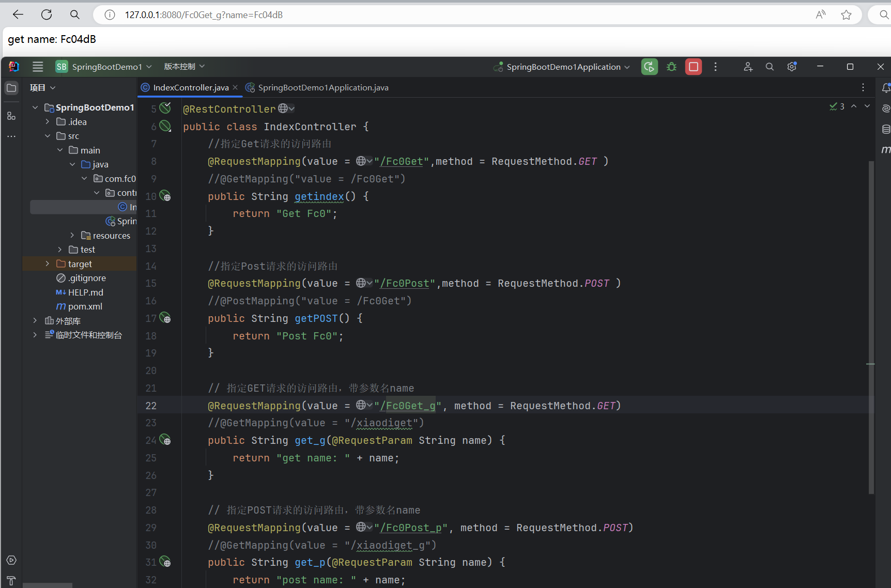The width and height of the screenshot is (891, 588).
Task: Open the notifications bell icon
Action: [x=886, y=88]
